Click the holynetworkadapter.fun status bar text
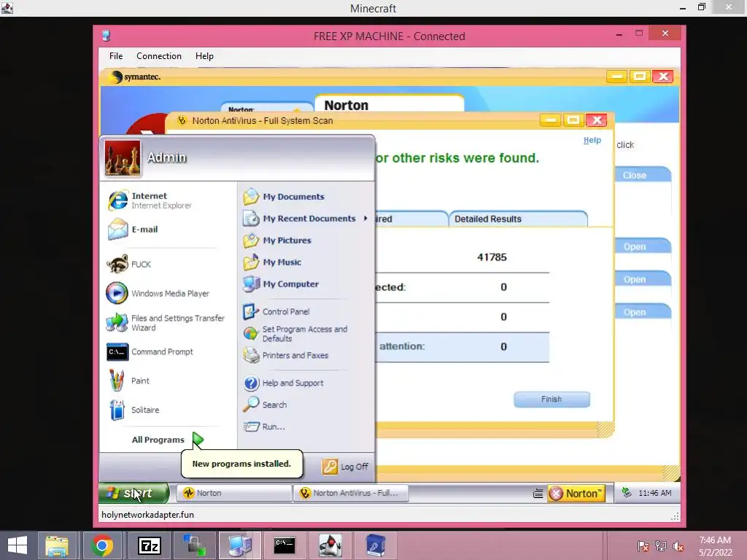 coord(147,514)
